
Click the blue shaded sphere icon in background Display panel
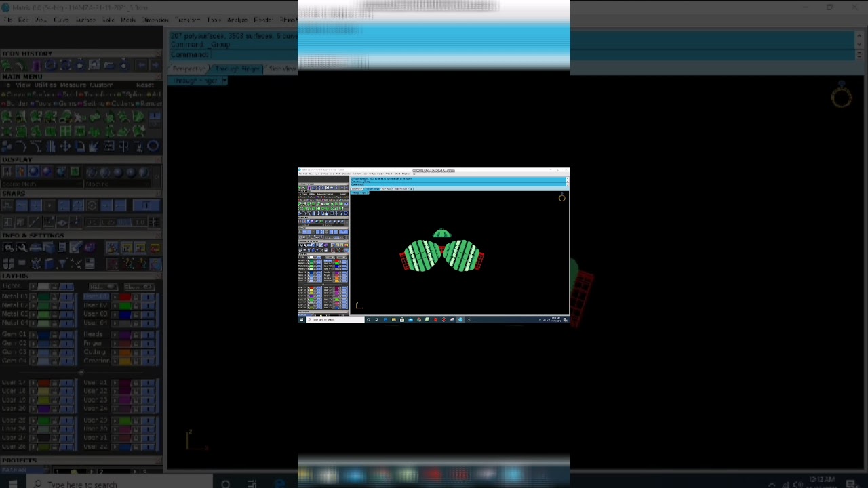(x=34, y=171)
